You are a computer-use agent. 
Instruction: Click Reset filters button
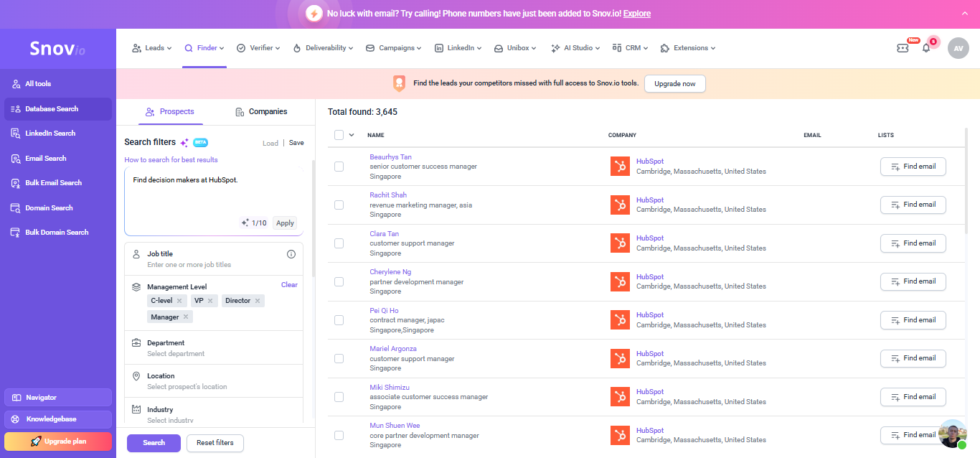[215, 443]
